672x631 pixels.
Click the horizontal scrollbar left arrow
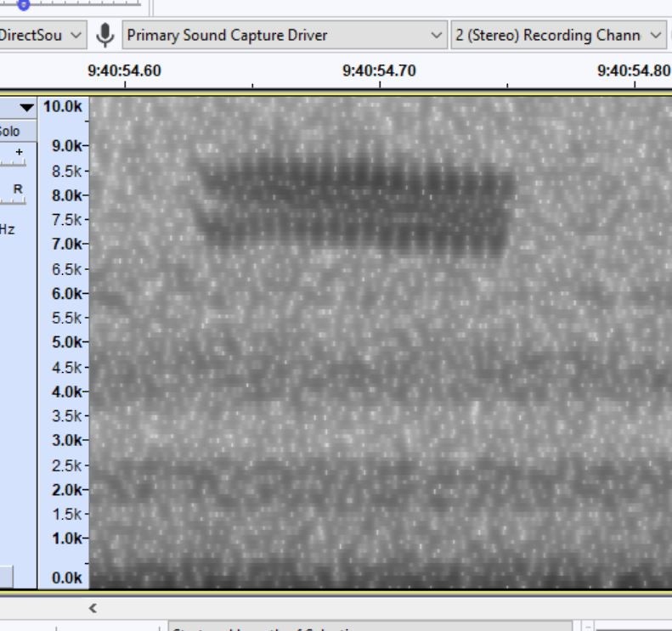click(93, 608)
